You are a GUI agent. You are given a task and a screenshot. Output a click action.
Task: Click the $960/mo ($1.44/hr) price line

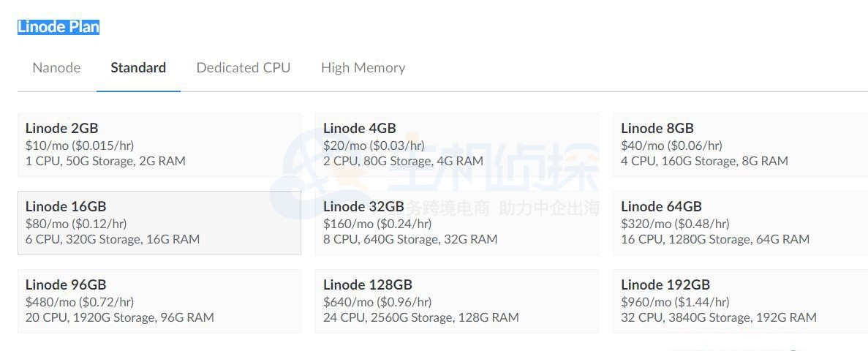click(675, 302)
